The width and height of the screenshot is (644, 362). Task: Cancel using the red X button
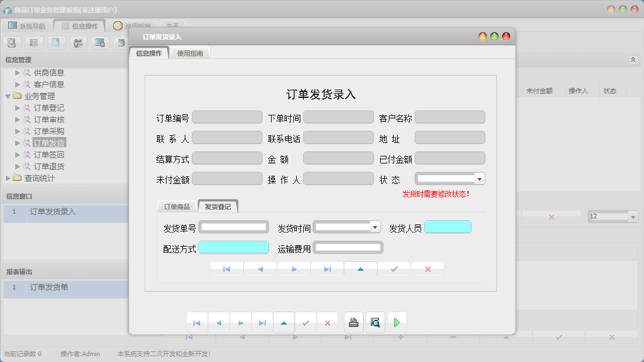tap(328, 322)
